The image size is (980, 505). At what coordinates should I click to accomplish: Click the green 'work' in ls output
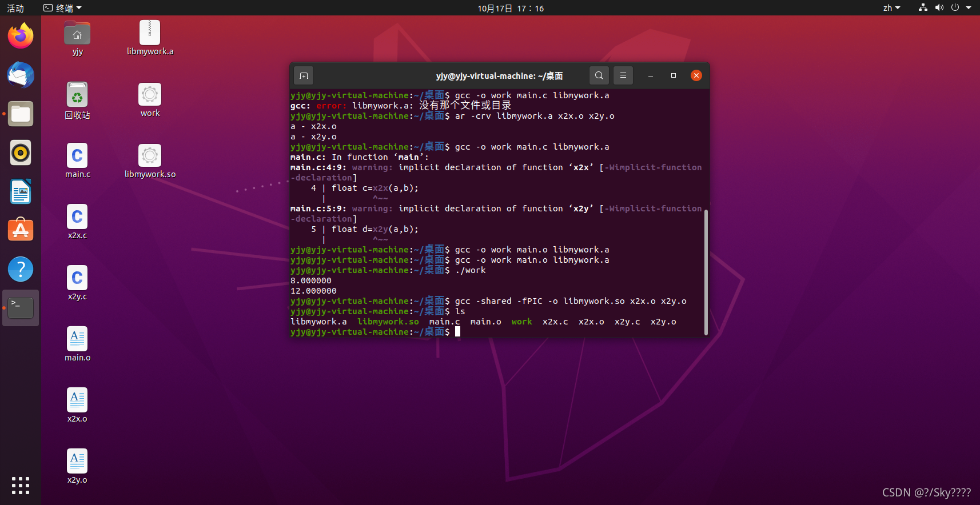point(522,322)
